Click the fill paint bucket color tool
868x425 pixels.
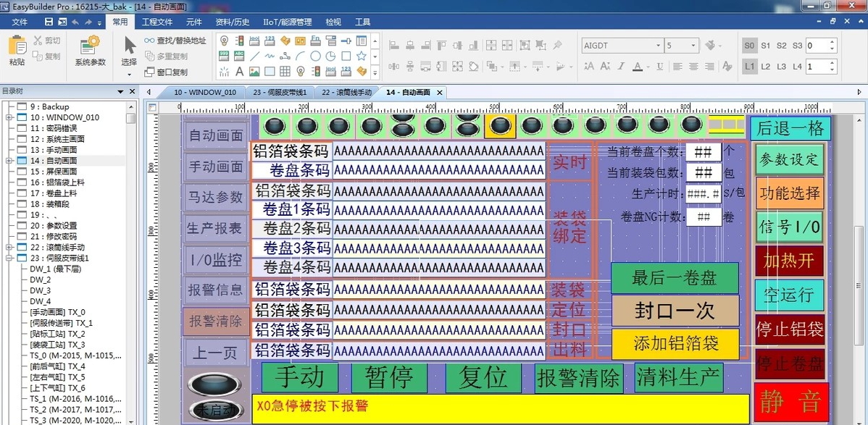pyautogui.click(x=710, y=46)
